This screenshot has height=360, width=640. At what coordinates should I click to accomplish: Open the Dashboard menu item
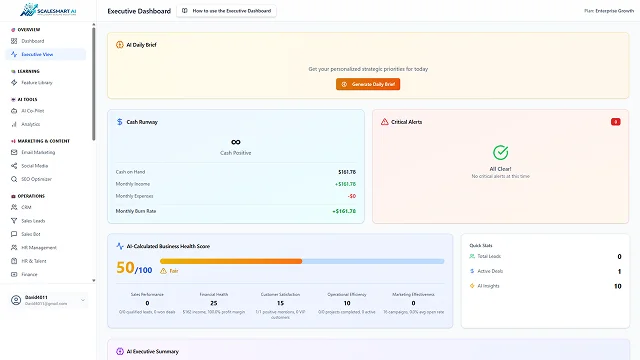tap(46, 41)
